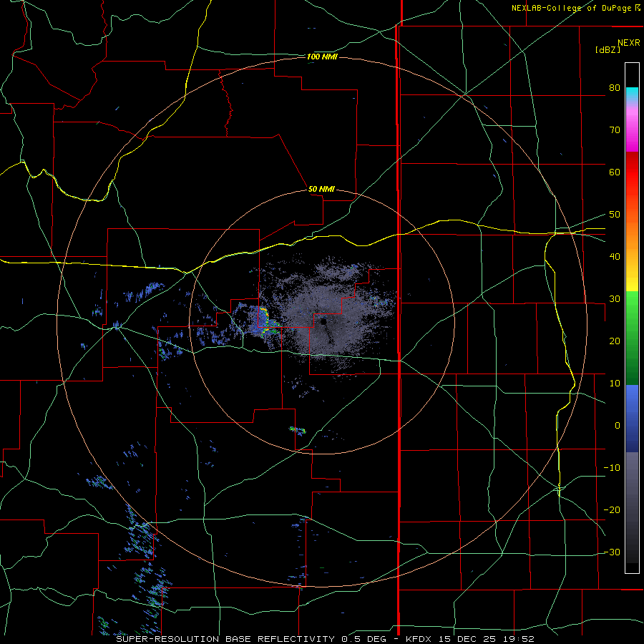Click the -10 value on the dBZ scale
The width and height of the screenshot is (644, 644).
(x=612, y=468)
